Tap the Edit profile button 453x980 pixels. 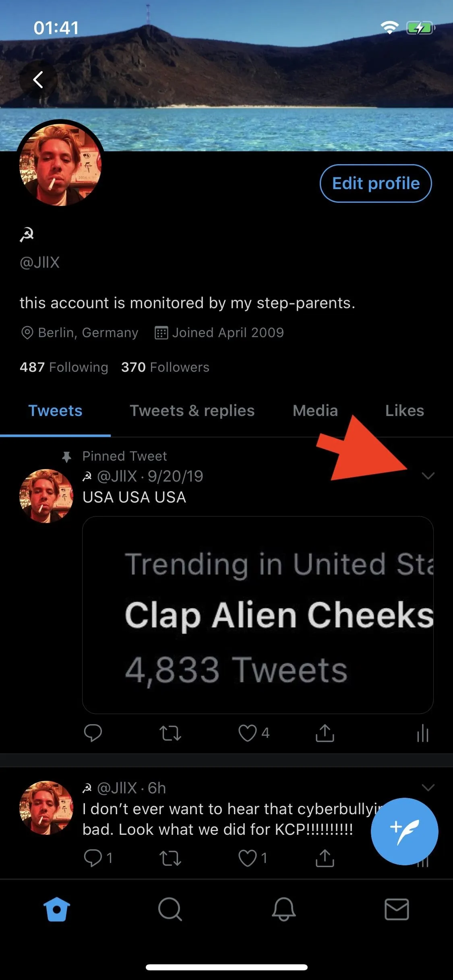[x=376, y=183]
